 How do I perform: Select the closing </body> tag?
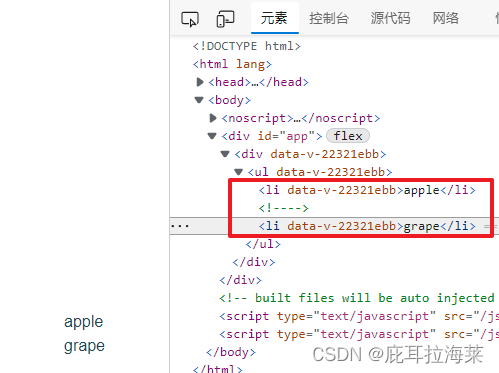click(x=231, y=352)
